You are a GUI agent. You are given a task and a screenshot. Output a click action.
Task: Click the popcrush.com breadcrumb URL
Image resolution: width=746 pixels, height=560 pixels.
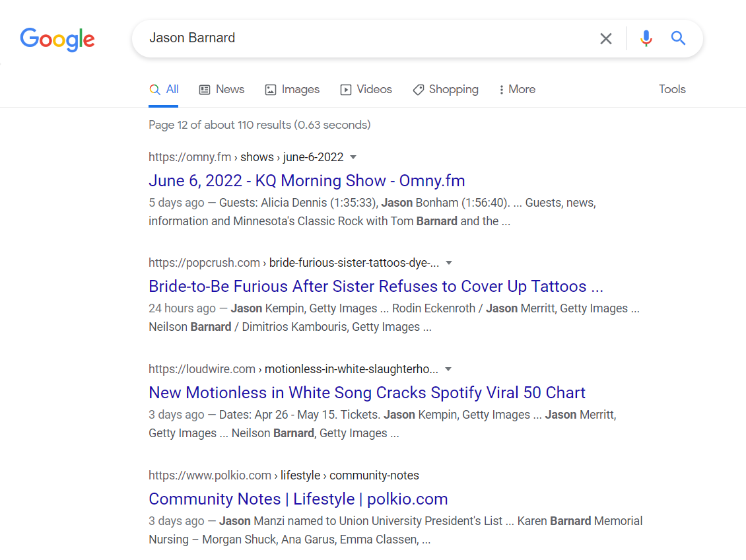pos(294,263)
